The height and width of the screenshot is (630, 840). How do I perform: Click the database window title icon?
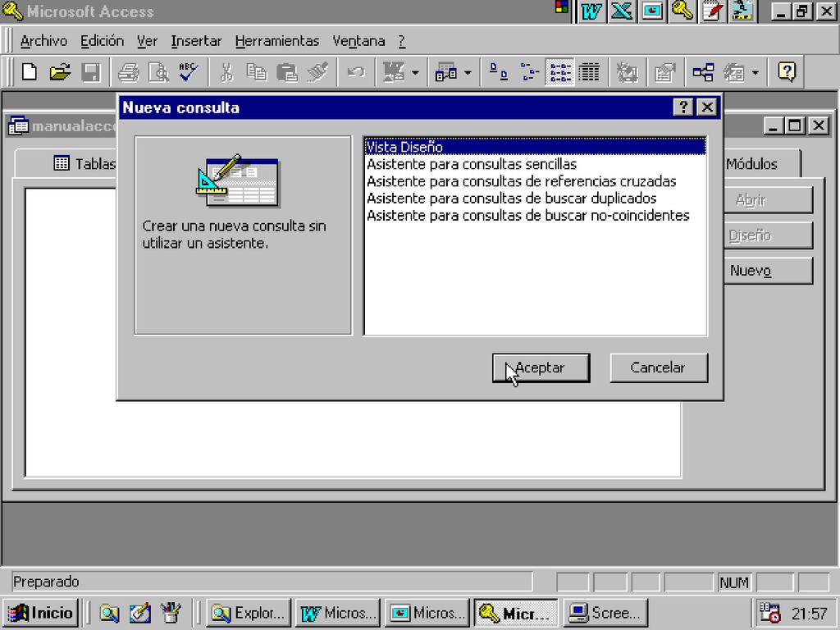(18, 126)
